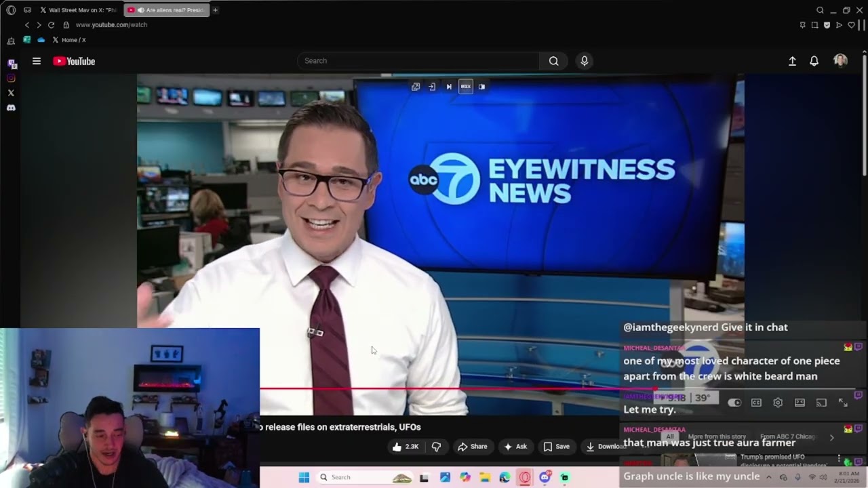Add page to bookmarks with heart icon

(851, 25)
